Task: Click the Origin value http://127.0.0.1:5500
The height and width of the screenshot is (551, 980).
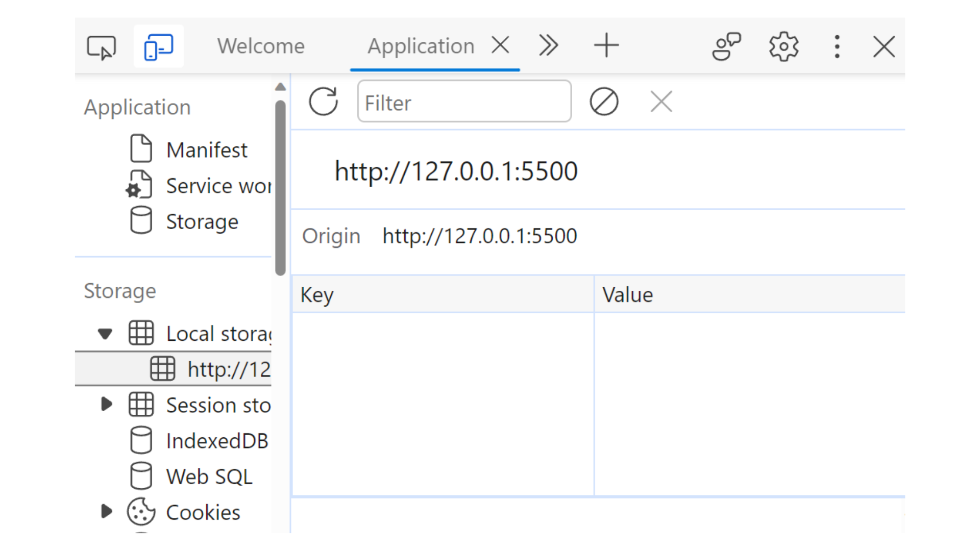Action: pyautogui.click(x=480, y=236)
